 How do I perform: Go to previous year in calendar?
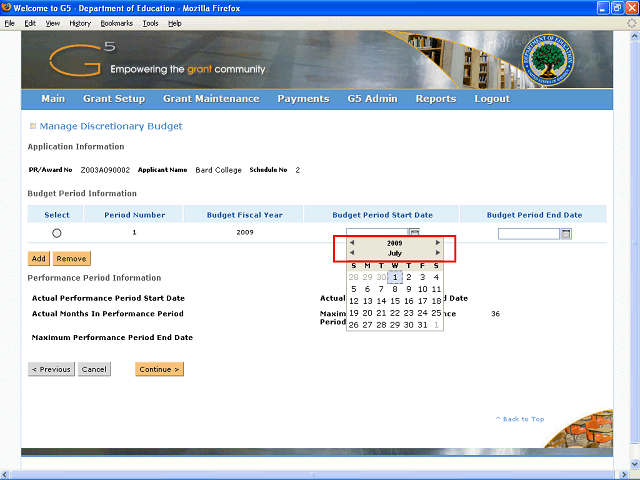352,242
